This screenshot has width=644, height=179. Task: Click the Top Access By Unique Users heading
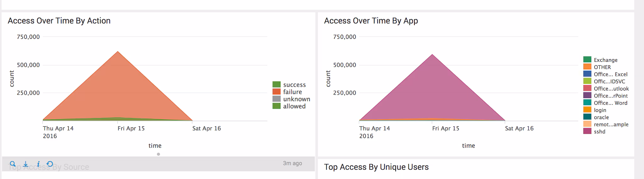(376, 167)
